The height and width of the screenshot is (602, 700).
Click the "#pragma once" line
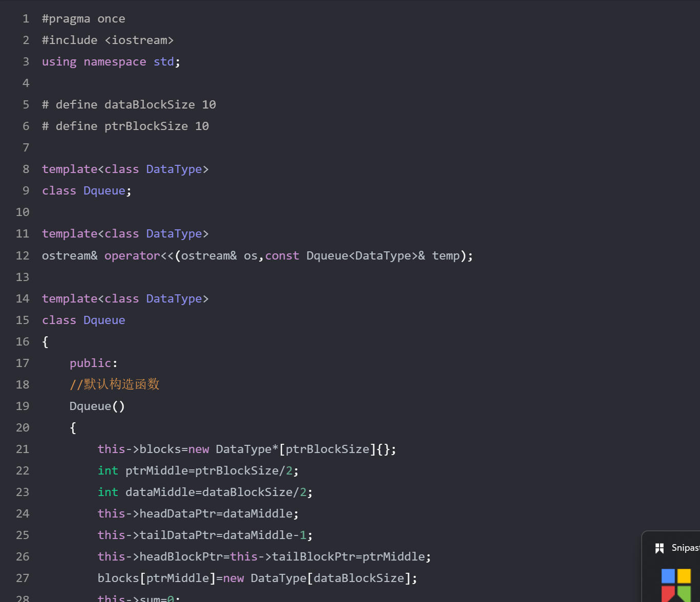83,19
